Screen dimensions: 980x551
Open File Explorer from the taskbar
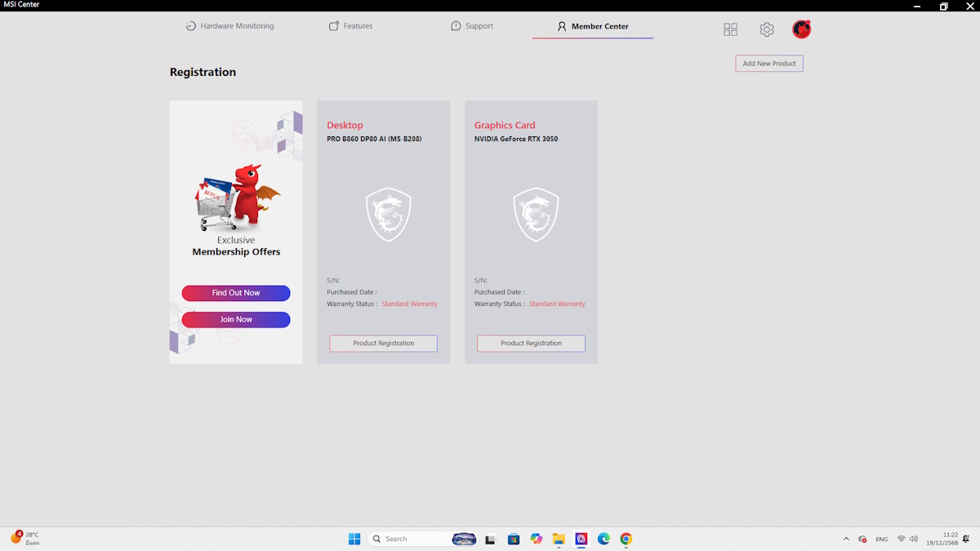(559, 539)
